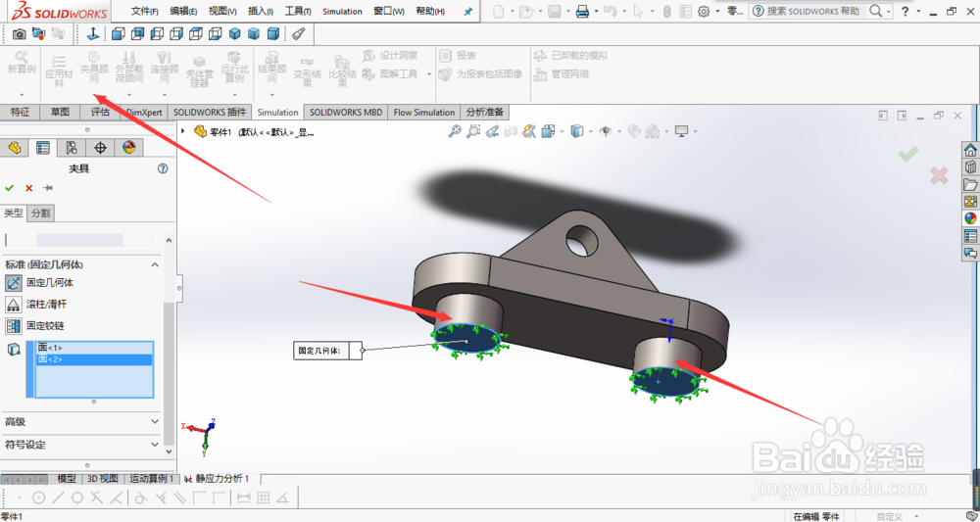Click the green OK checkmark in the 夹具 panel
Viewport: 980px width, 522px height.
coord(10,188)
